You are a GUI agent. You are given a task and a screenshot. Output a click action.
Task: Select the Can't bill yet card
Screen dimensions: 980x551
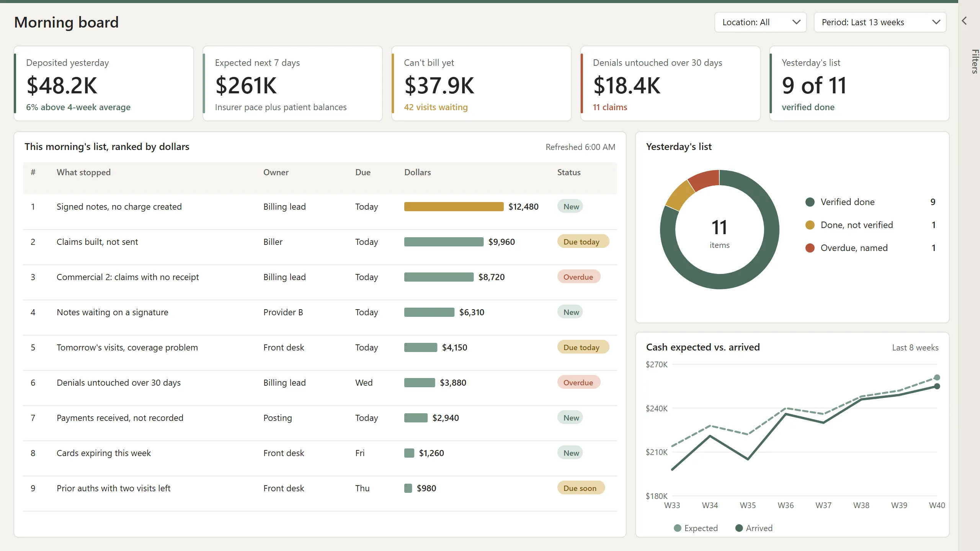pyautogui.click(x=482, y=83)
